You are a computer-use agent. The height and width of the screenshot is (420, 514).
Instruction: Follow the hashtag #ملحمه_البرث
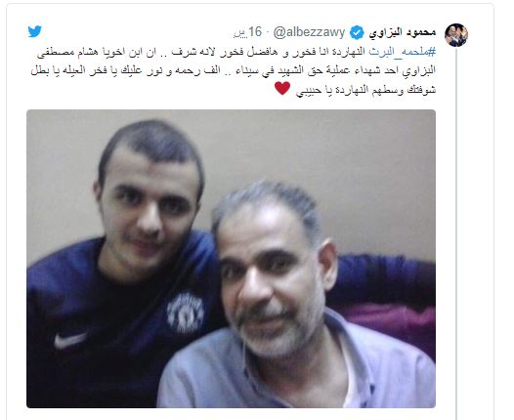coord(403,52)
